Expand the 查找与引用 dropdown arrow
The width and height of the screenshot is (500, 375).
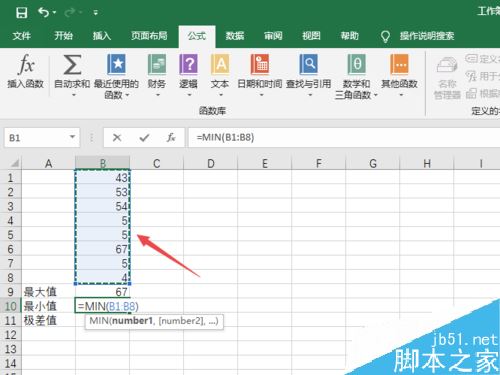310,95
